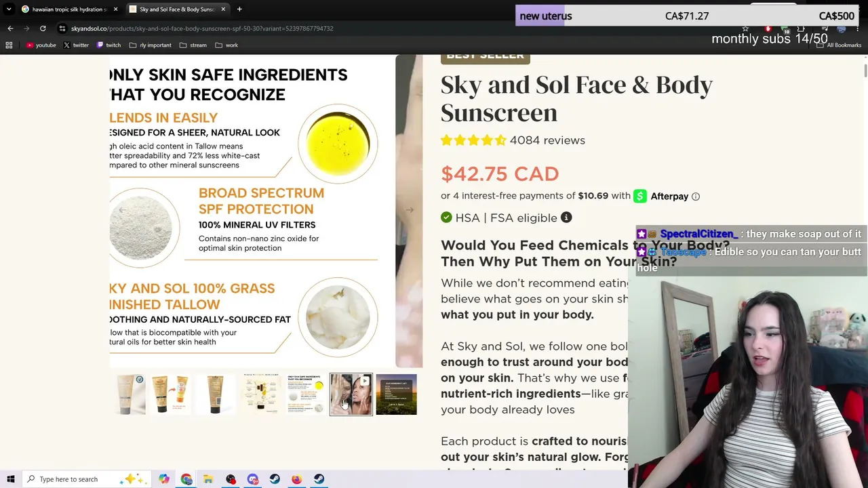Click the HSA FSA eligible green checkmark
This screenshot has height=488, width=868.
[x=446, y=218]
